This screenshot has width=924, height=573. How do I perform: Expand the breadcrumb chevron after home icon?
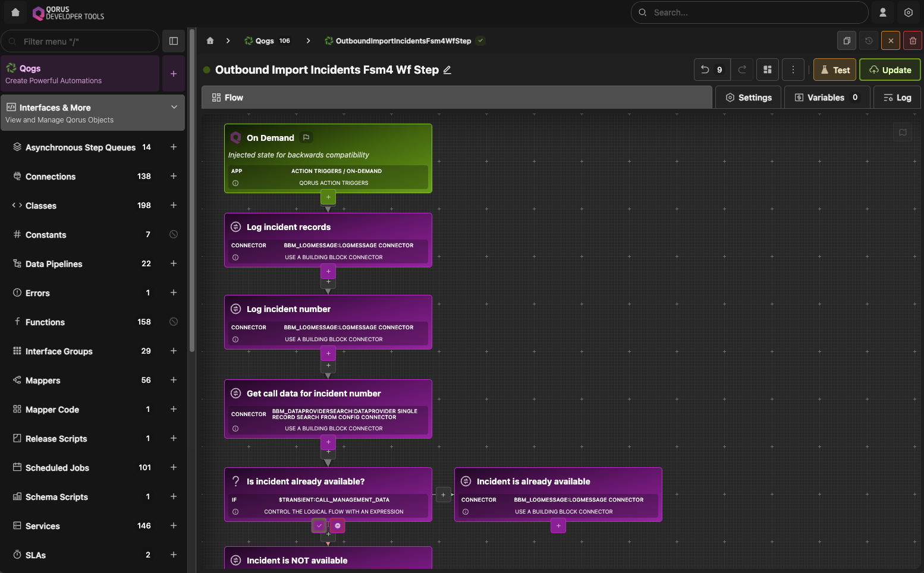228,41
